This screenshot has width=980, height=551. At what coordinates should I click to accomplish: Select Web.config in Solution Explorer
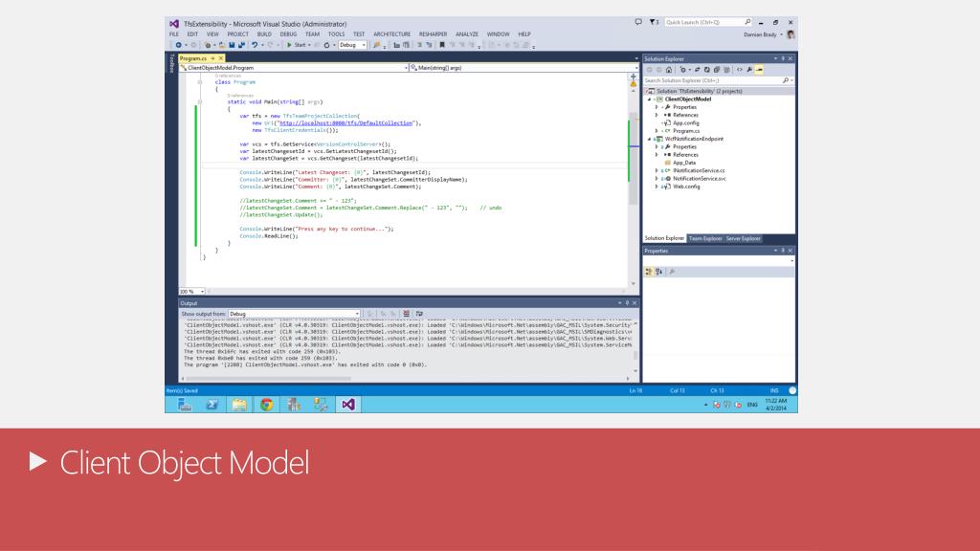686,187
